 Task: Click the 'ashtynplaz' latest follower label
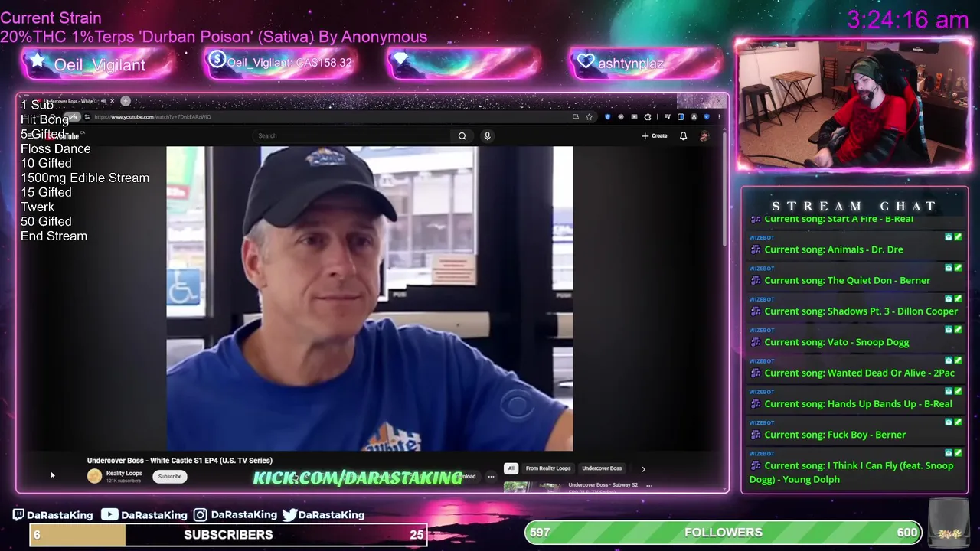631,64
